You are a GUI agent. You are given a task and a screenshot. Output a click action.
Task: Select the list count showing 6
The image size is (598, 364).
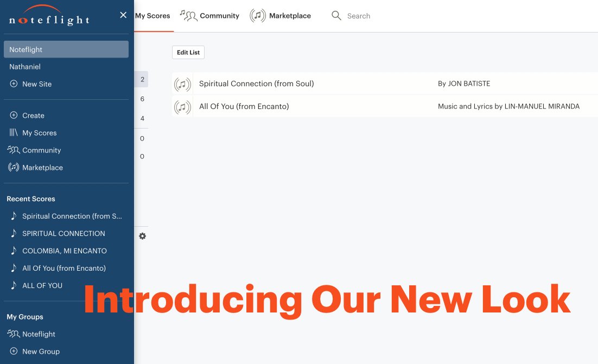pyautogui.click(x=142, y=99)
